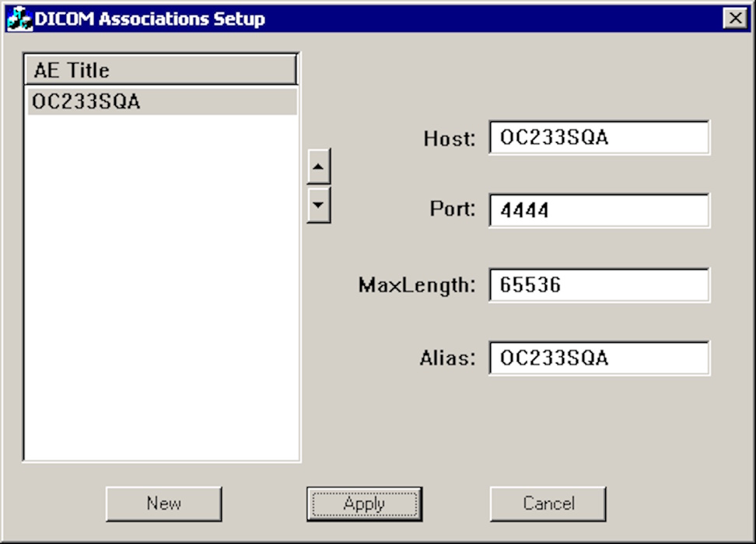Click the Host label
This screenshot has width=756, height=544.
(449, 138)
